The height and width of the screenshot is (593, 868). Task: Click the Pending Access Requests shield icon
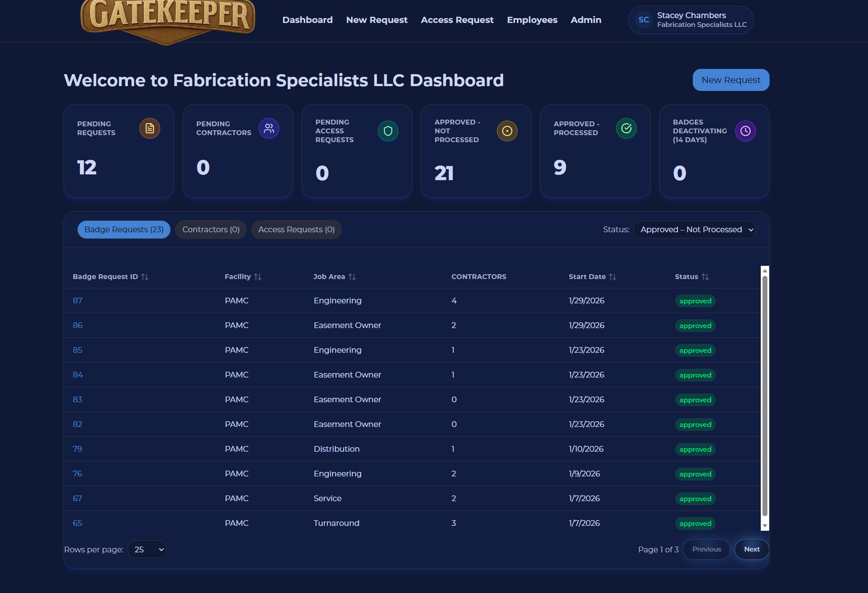[x=388, y=131]
